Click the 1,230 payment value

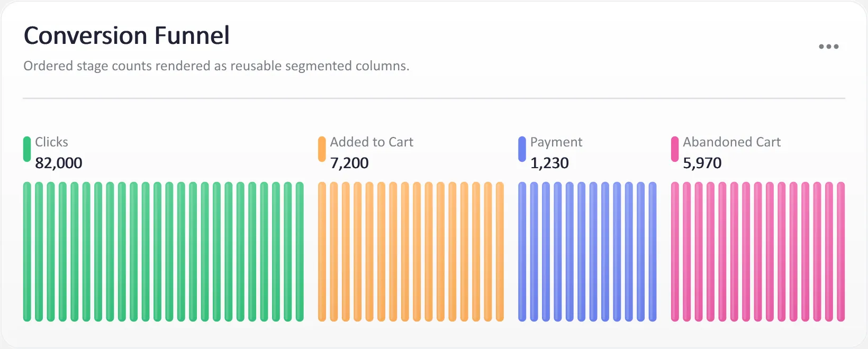(x=549, y=163)
